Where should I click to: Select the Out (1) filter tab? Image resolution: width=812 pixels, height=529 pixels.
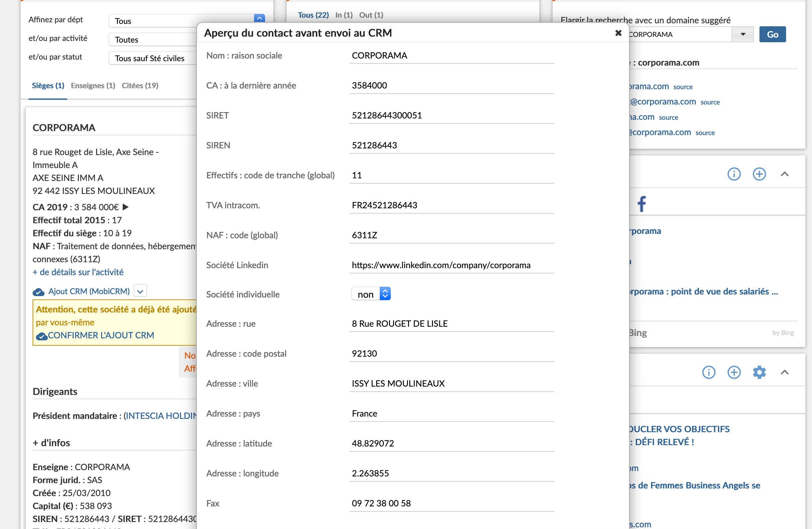(x=371, y=15)
